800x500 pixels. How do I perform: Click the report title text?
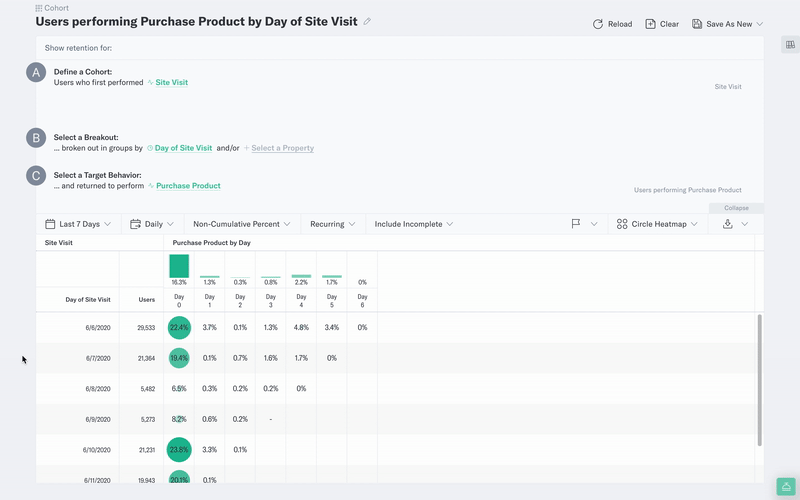[196, 21]
